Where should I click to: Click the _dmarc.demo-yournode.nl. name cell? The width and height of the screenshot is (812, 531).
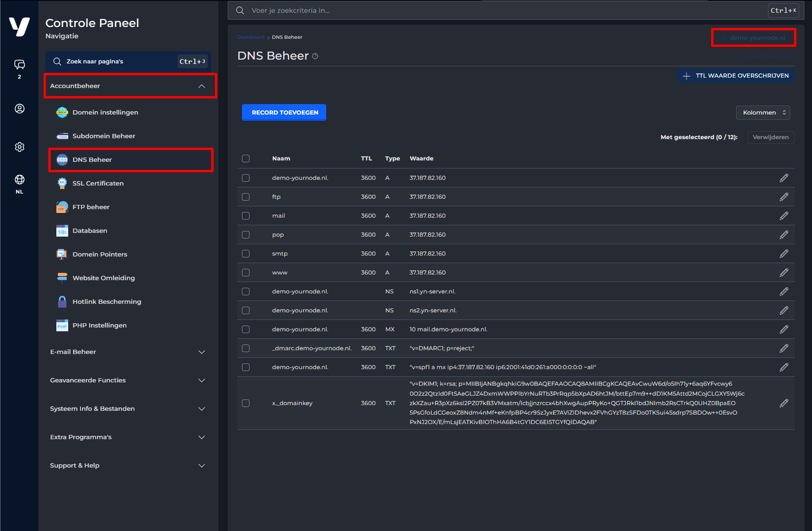(312, 348)
